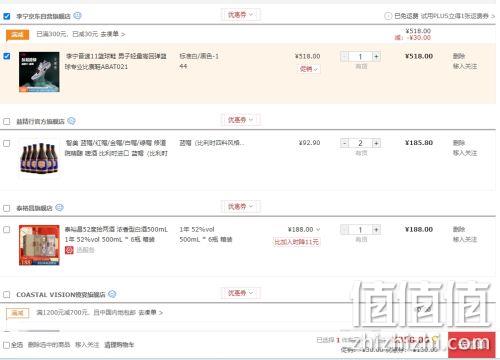Type in quantity field for beer item
Viewport: 500px width, 360px height.
[x=360, y=143]
